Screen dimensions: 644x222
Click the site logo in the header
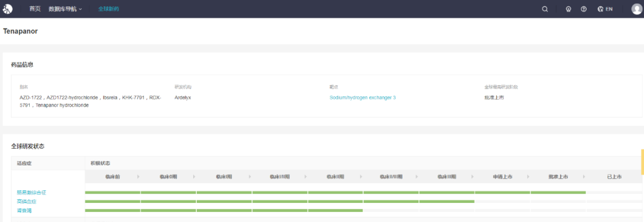[x=8, y=8]
